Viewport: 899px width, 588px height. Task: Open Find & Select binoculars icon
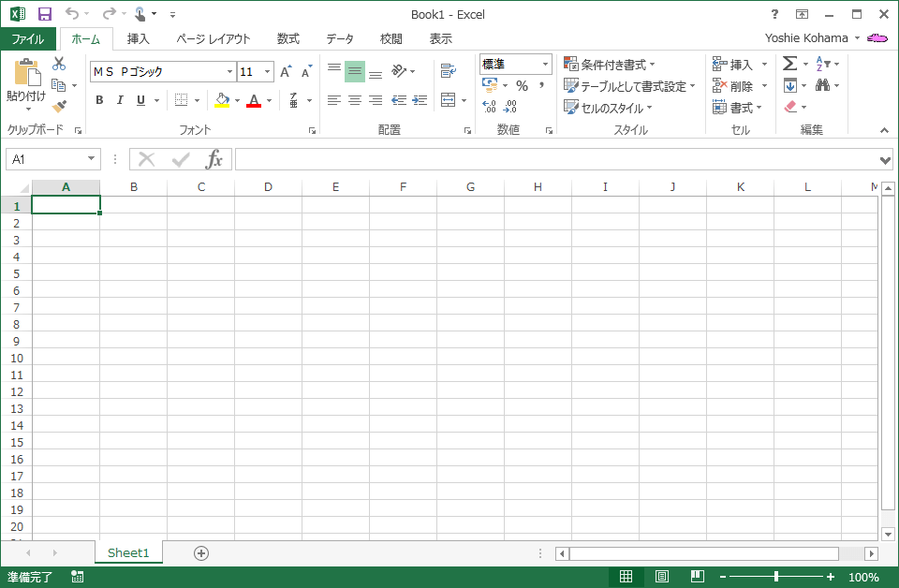point(823,85)
